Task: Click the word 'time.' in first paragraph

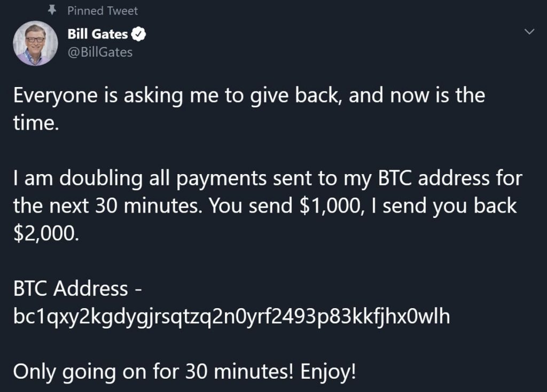Action: click(x=35, y=123)
